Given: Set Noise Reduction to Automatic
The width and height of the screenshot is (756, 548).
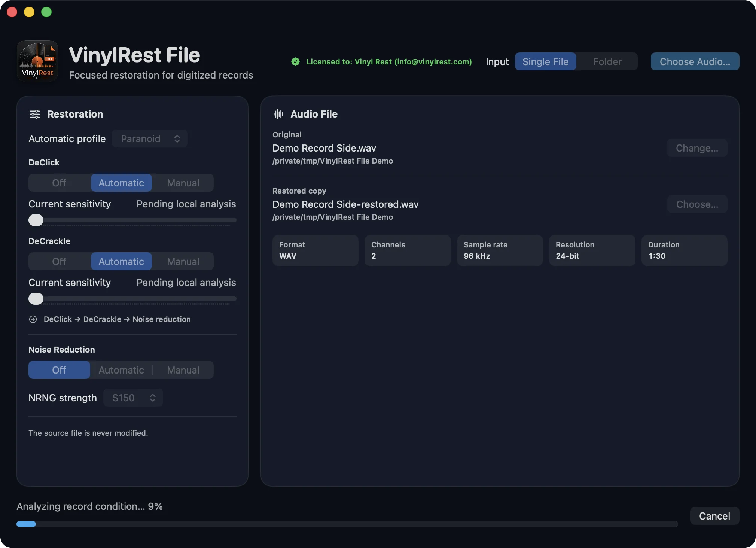Looking at the screenshot, I should 121,370.
